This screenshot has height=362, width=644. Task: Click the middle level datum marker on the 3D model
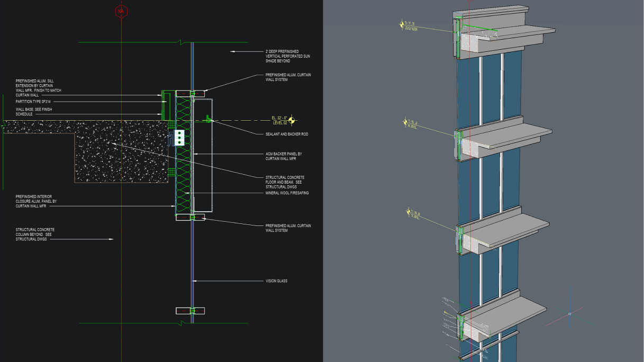[x=405, y=123]
